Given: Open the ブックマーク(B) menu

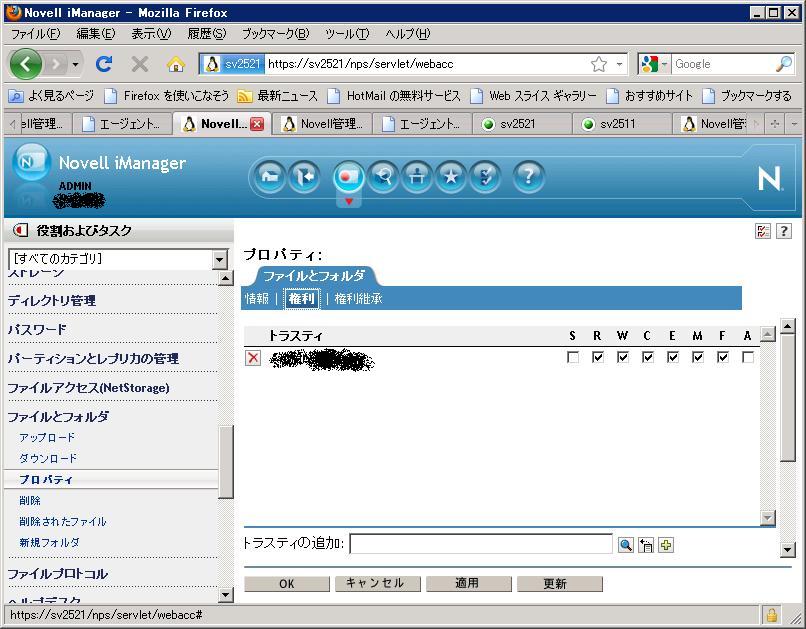Looking at the screenshot, I should (x=276, y=34).
